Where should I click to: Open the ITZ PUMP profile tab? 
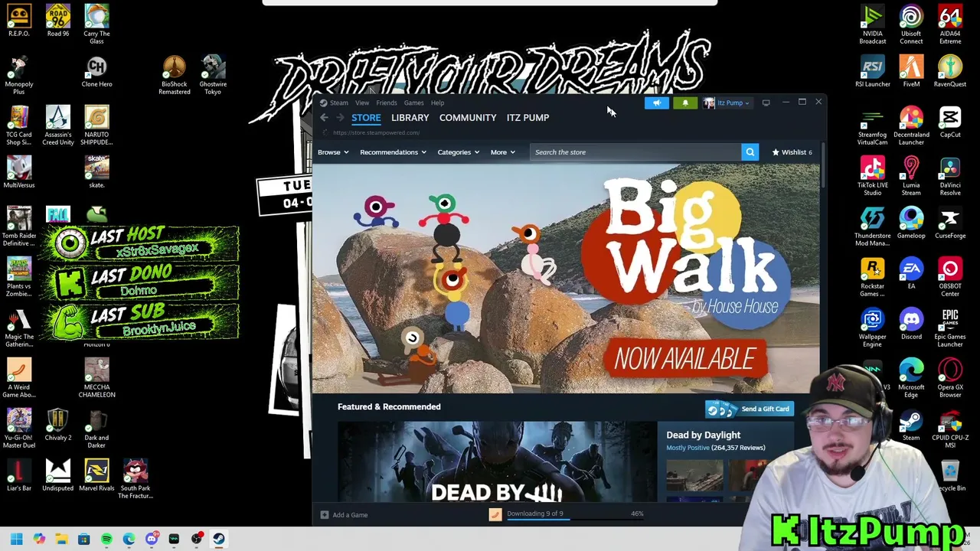tap(528, 118)
